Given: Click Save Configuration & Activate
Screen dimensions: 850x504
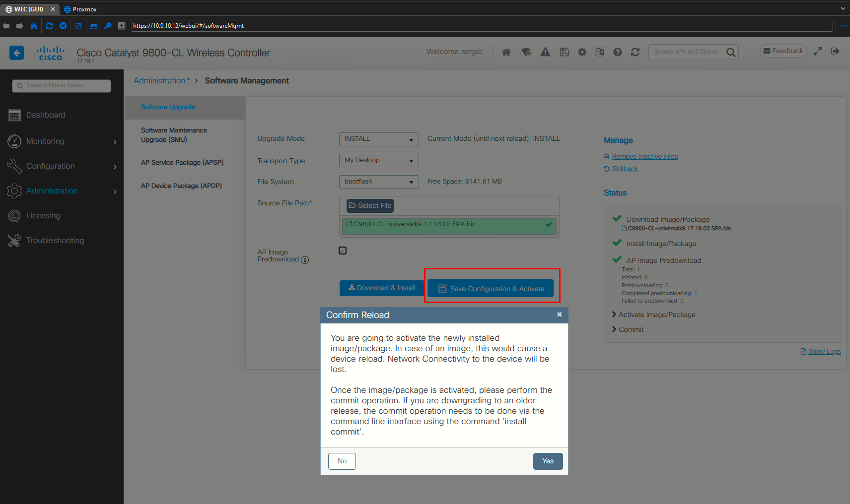Looking at the screenshot, I should [491, 289].
